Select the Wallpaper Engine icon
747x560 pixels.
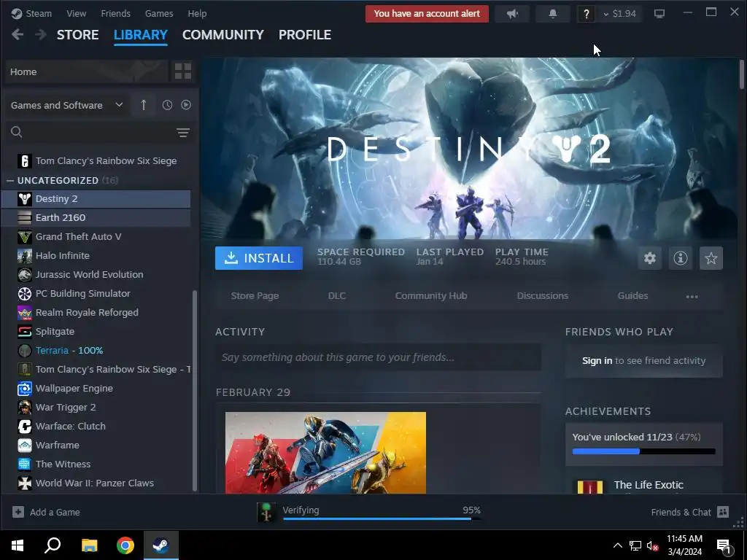[25, 389]
